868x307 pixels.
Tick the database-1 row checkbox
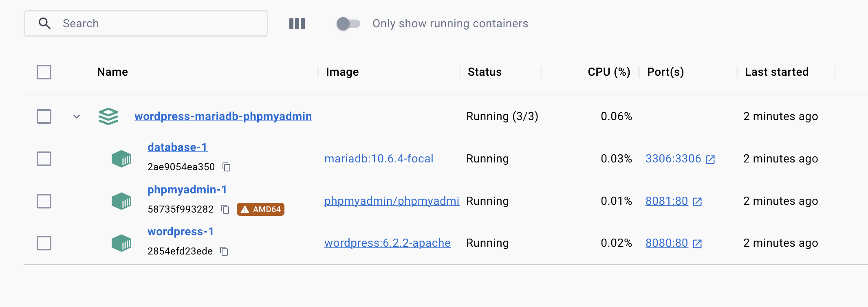[x=44, y=159]
